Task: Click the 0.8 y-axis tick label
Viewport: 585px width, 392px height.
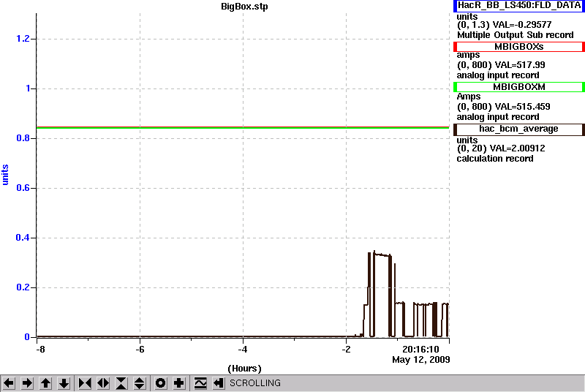Action: pos(23,138)
